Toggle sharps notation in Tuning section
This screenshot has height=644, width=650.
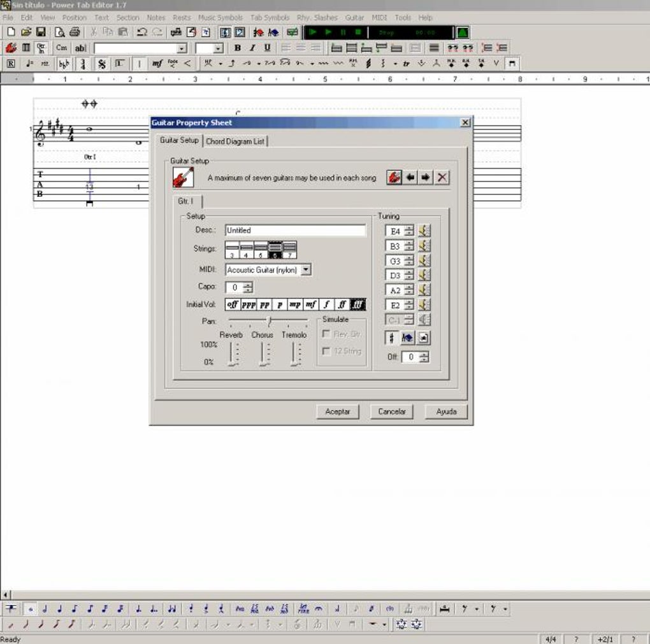[391, 338]
